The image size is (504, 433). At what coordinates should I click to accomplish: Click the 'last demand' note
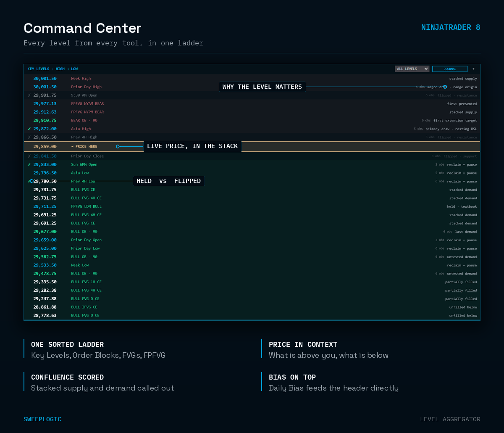click(x=466, y=232)
